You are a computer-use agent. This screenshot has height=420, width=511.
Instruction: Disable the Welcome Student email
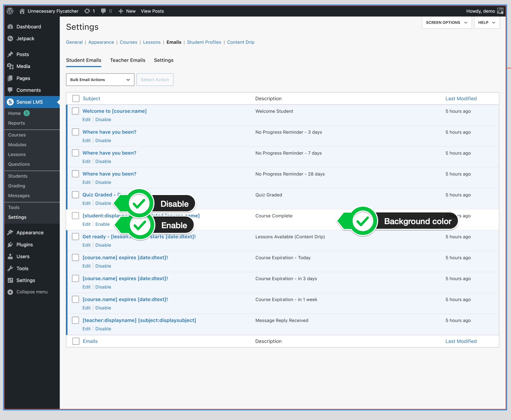(103, 119)
